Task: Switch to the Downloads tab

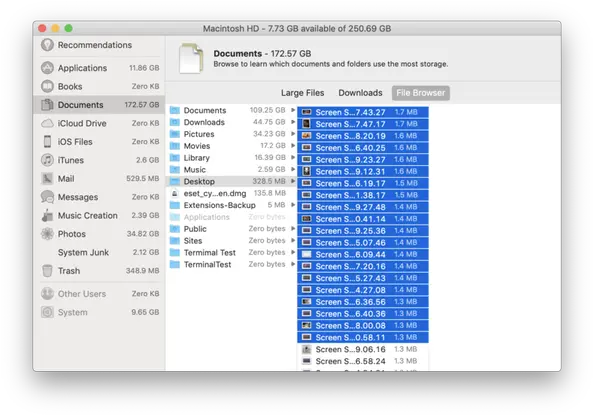Action: click(x=360, y=93)
